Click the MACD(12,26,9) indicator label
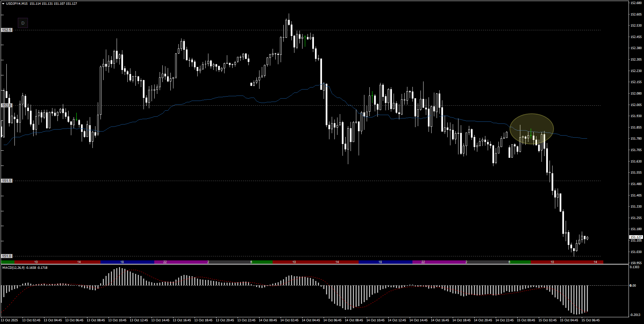Screen dimensions: 644x324 pos(25,268)
